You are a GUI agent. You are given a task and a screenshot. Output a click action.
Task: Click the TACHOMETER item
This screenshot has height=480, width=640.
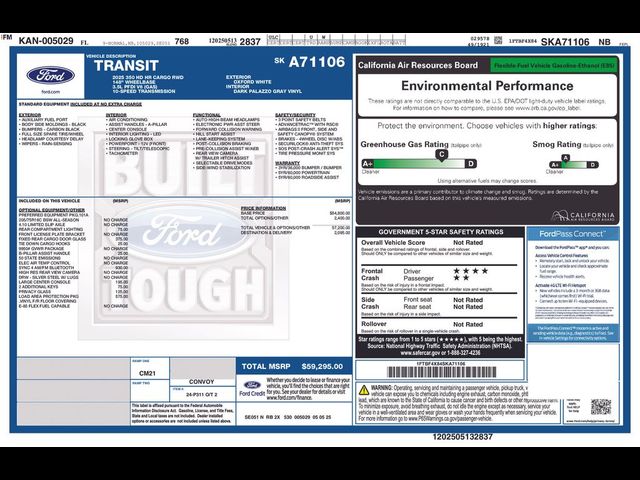123,153
